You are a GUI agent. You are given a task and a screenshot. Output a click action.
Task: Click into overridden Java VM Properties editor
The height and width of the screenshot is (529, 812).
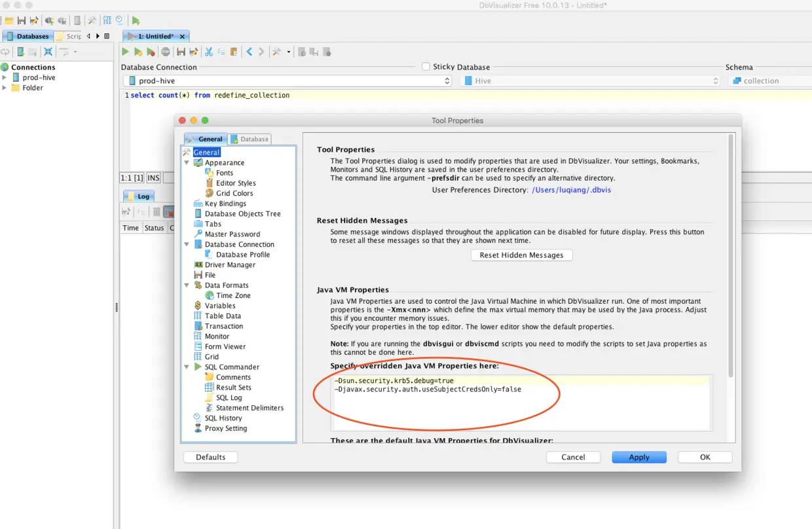(x=521, y=403)
